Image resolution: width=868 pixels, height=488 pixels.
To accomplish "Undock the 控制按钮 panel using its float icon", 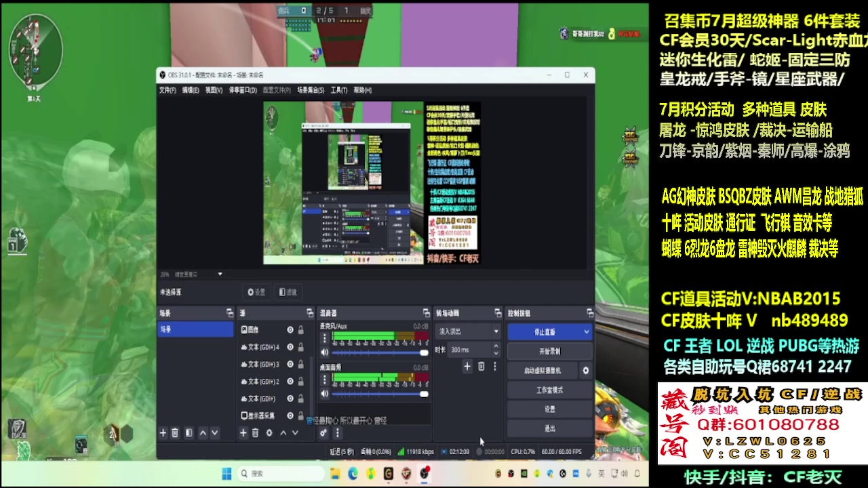I will click(x=590, y=313).
